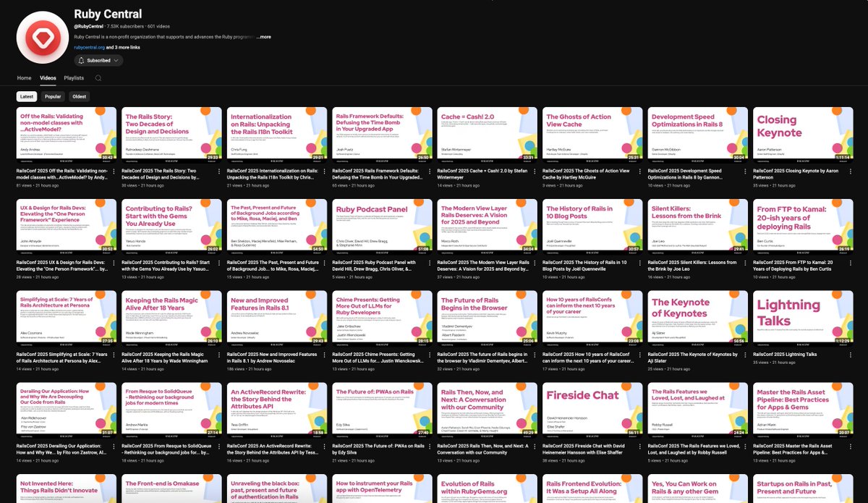Open the 'Closing Keynote' thumbnail

coord(803,135)
